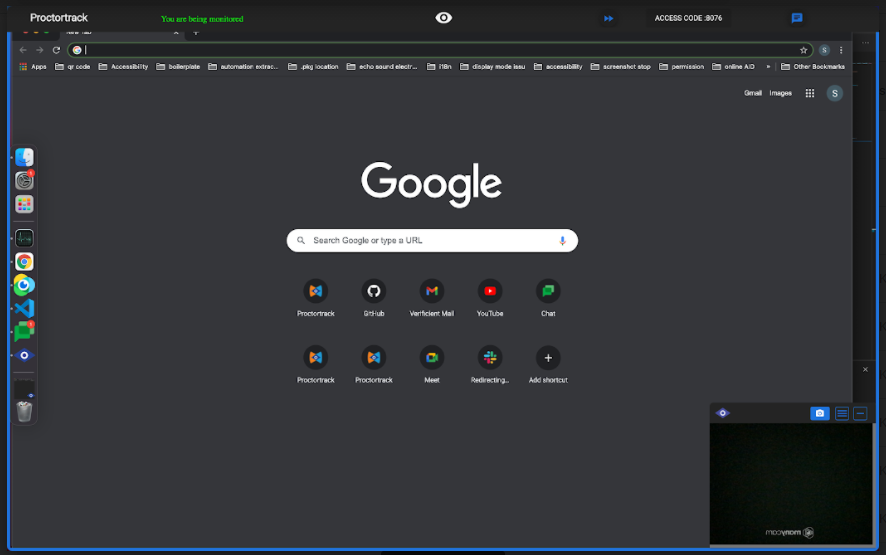Viewport: 886px width, 555px height.
Task: Open the screenshot stop bookmark folder
Action: [x=620, y=67]
